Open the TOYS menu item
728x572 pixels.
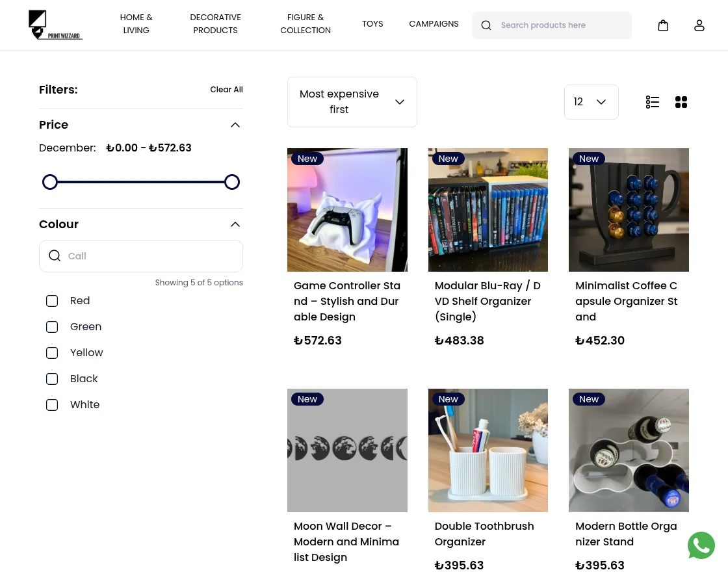point(372,23)
